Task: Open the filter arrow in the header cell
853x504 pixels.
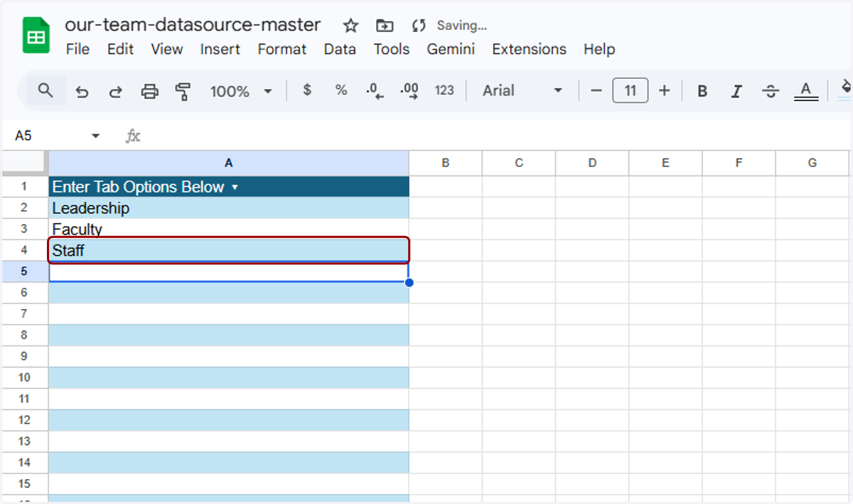Action: point(234,188)
